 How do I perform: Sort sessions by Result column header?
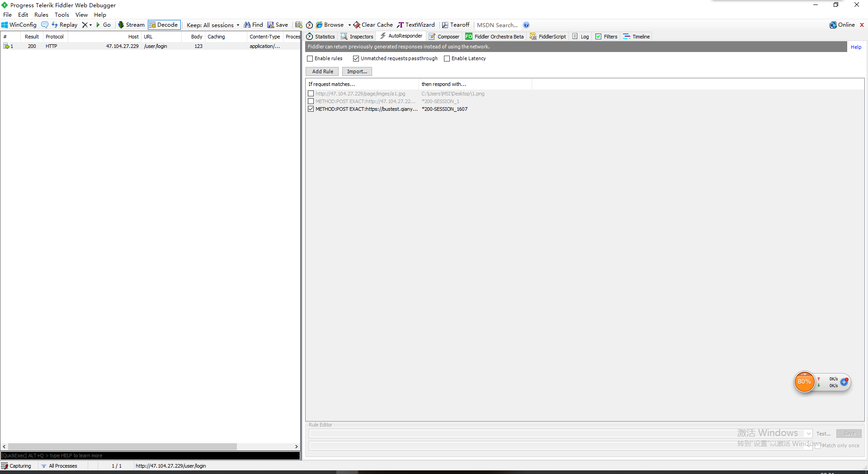pyautogui.click(x=32, y=37)
